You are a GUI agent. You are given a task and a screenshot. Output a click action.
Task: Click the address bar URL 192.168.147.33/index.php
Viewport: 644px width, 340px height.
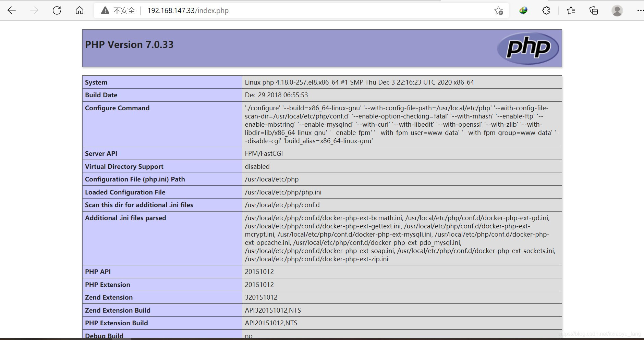188,11
